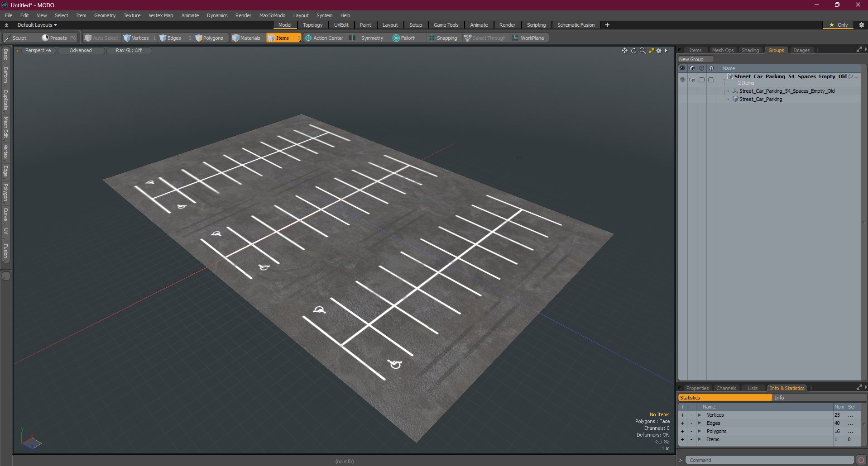This screenshot has width=868, height=466.
Task: Expand the Polygons statistics row
Action: [x=700, y=431]
